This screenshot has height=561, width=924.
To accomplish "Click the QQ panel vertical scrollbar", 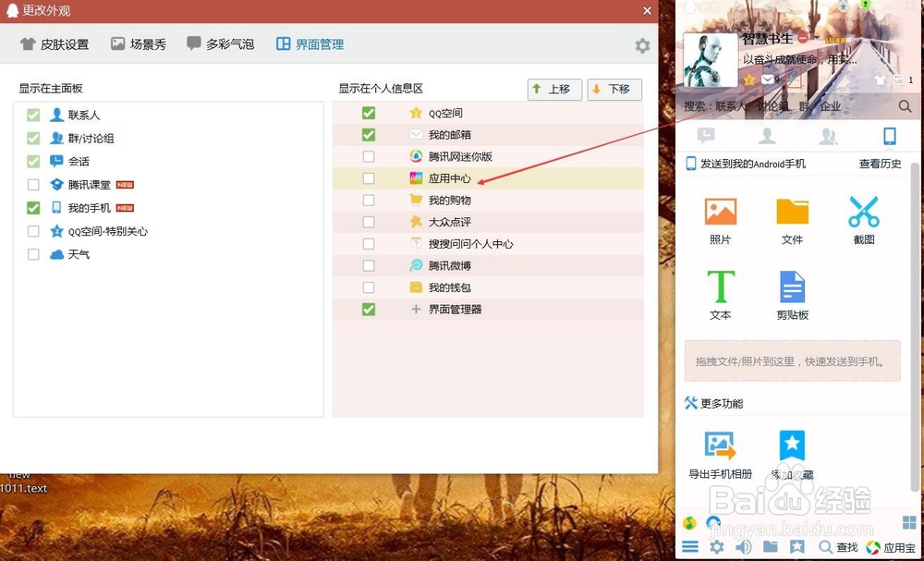I will point(915,327).
